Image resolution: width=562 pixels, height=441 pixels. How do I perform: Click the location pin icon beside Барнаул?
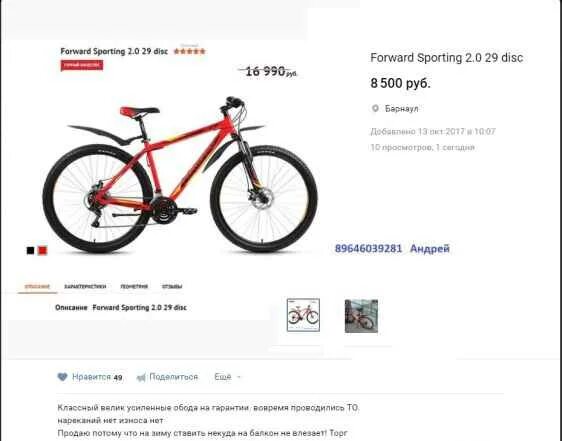pyautogui.click(x=375, y=108)
